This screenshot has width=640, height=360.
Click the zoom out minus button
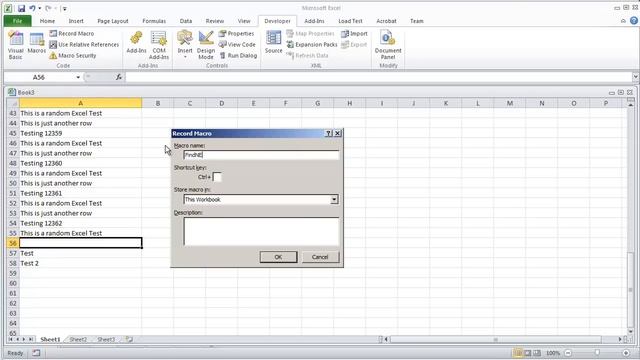click(x=568, y=353)
